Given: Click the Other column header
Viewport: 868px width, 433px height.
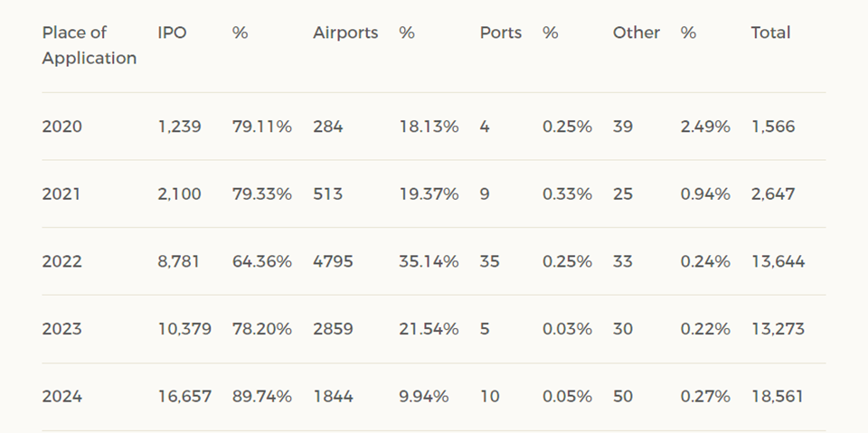Looking at the screenshot, I should tap(636, 33).
